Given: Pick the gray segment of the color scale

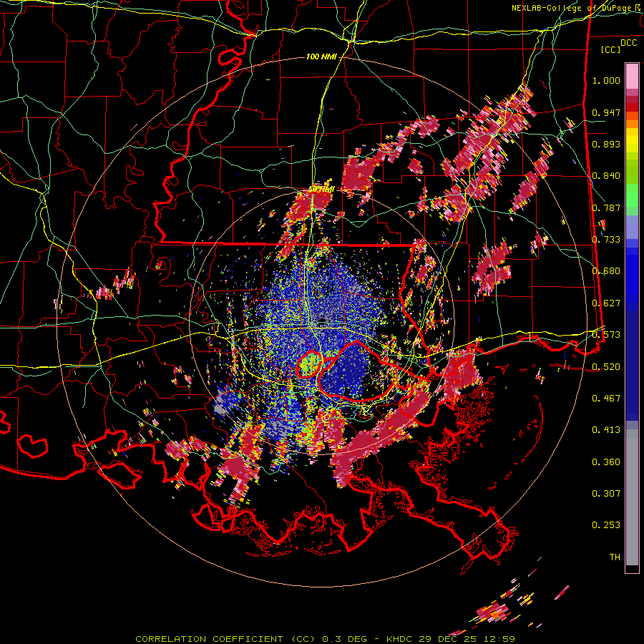Looking at the screenshot, I should click(632, 497).
